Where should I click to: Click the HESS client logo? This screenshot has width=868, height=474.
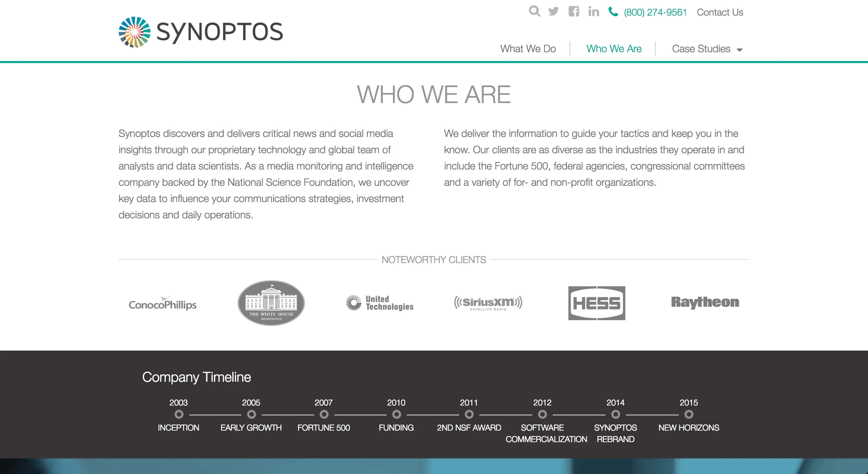click(x=597, y=303)
